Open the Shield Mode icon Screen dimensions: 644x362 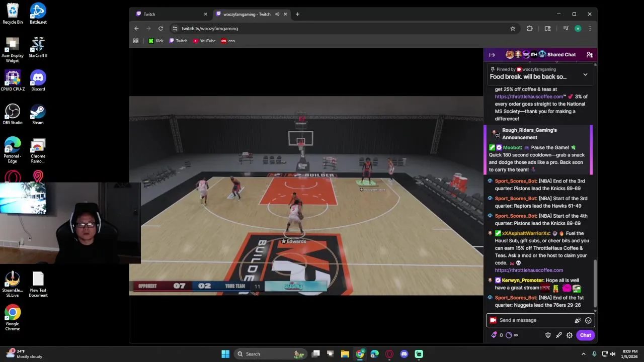(548, 335)
